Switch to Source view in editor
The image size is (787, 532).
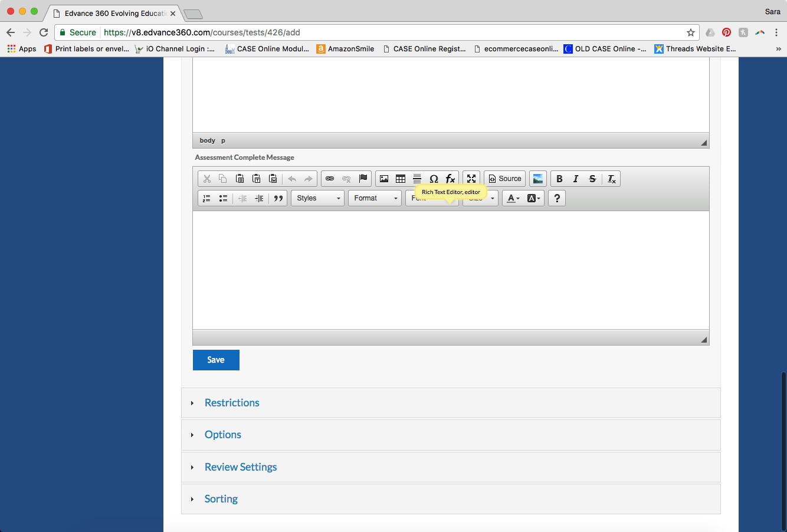coord(505,179)
